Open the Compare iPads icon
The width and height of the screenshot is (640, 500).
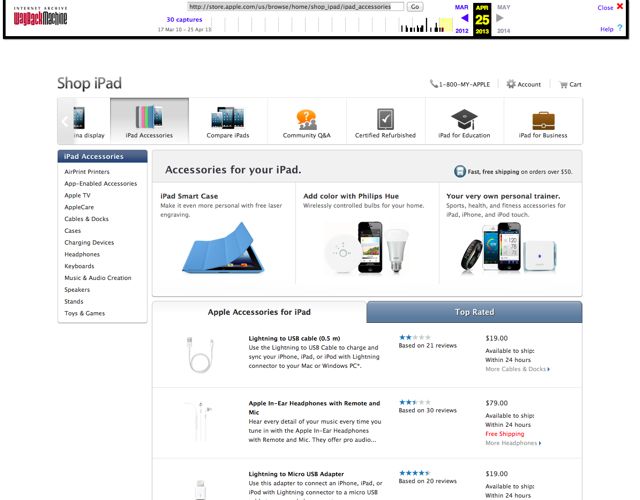(228, 118)
